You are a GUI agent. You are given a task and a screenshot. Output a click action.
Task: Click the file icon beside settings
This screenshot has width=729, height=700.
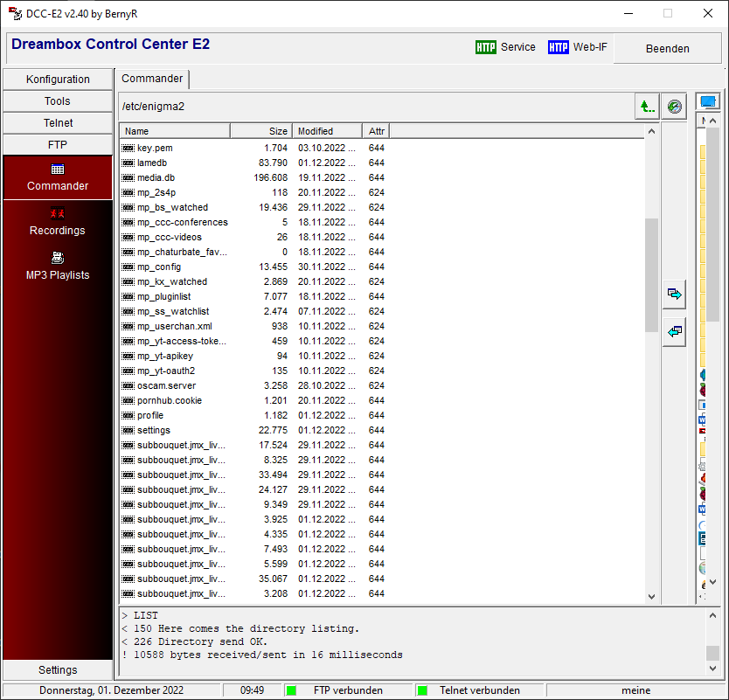point(128,431)
